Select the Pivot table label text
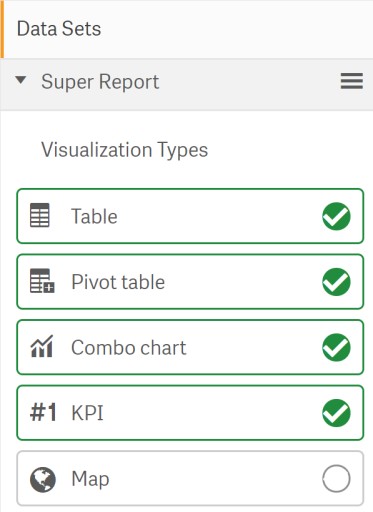Viewport: 373px width, 512px height. coord(118,282)
